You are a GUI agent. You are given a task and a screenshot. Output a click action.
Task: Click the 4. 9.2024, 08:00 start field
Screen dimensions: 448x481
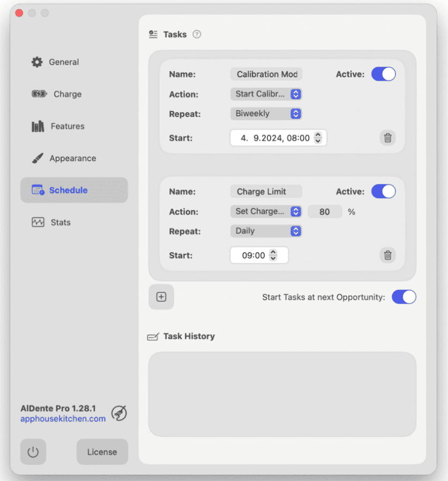(x=278, y=138)
